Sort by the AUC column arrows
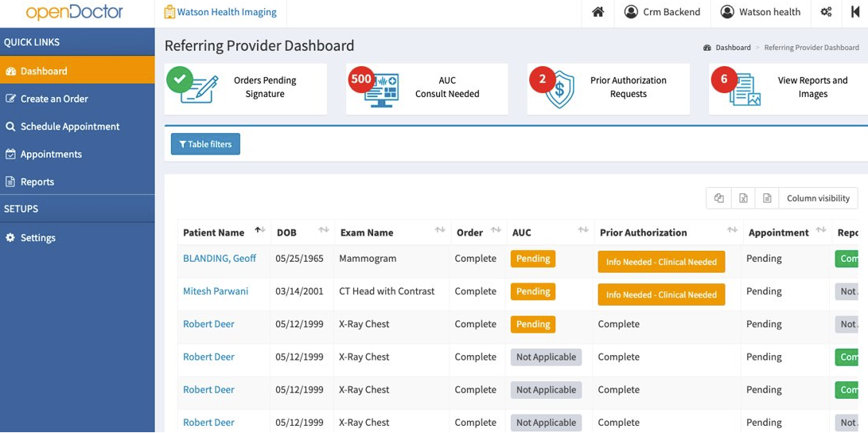The width and height of the screenshot is (868, 433). click(x=583, y=230)
